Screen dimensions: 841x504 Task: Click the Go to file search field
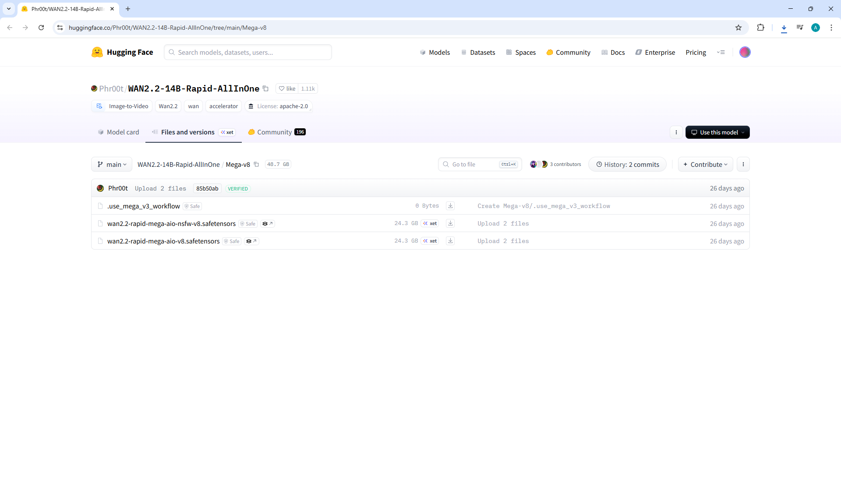click(x=473, y=164)
